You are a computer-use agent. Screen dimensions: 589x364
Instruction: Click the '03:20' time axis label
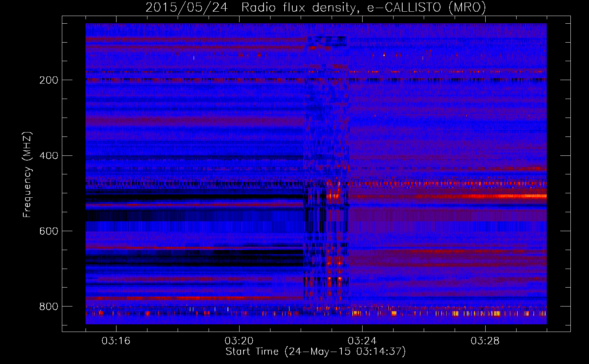(x=239, y=341)
